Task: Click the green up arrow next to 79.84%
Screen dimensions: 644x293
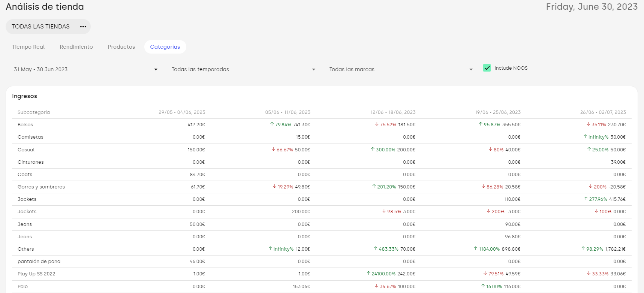Action: coord(272,124)
